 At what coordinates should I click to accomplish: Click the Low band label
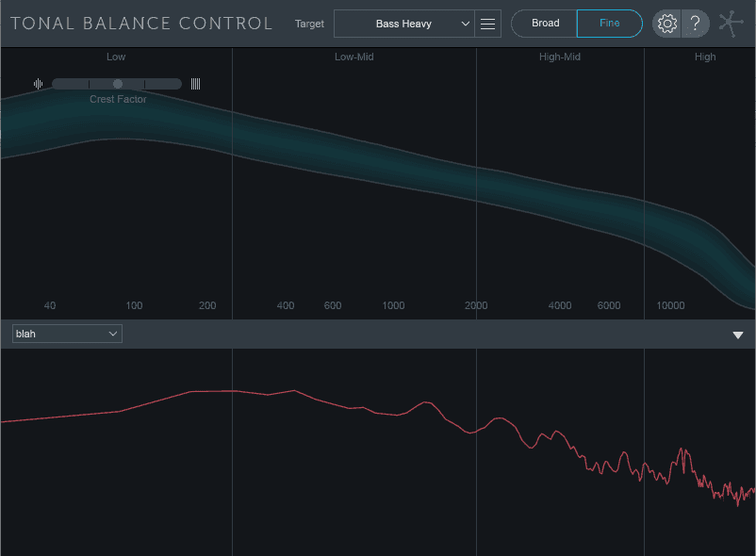116,57
